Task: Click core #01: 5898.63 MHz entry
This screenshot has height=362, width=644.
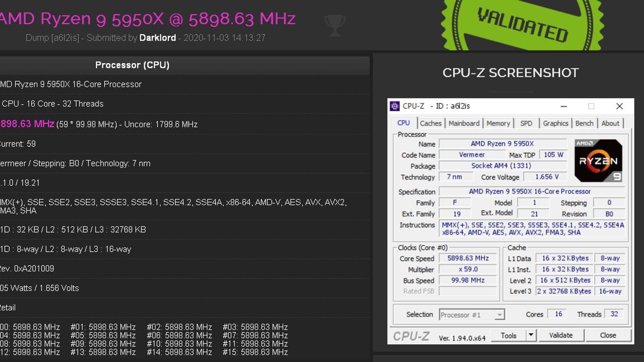Action: pyautogui.click(x=103, y=327)
